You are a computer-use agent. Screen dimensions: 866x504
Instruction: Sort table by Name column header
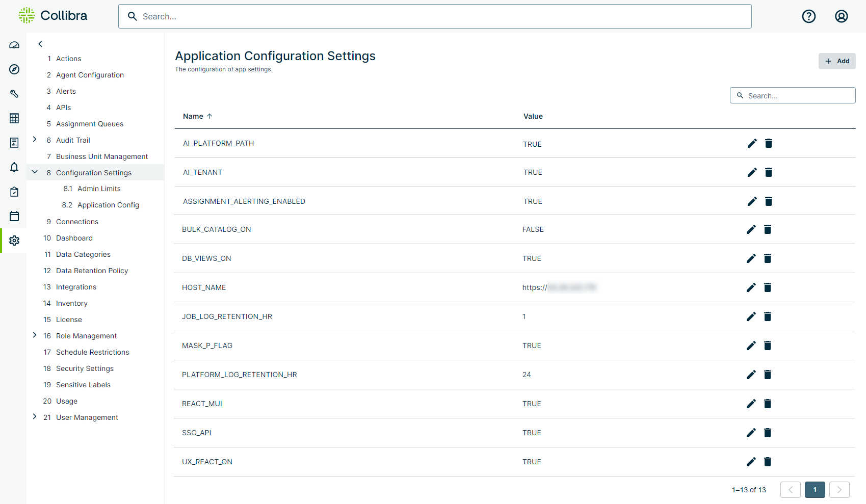tap(193, 117)
